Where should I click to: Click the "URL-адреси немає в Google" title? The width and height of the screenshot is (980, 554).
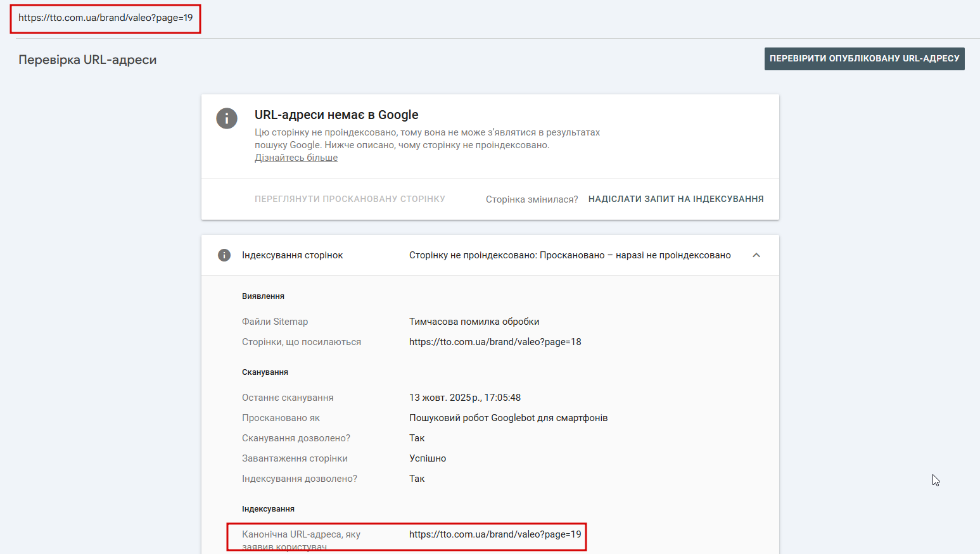(336, 115)
